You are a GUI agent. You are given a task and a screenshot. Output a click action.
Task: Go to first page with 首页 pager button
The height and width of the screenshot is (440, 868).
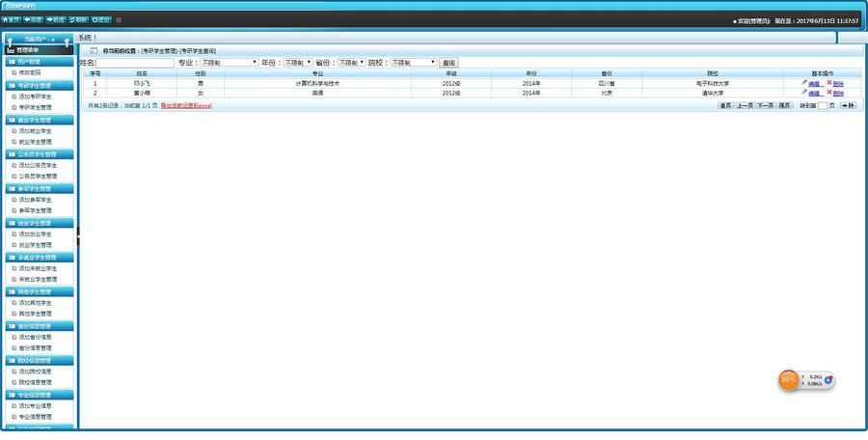click(x=725, y=105)
